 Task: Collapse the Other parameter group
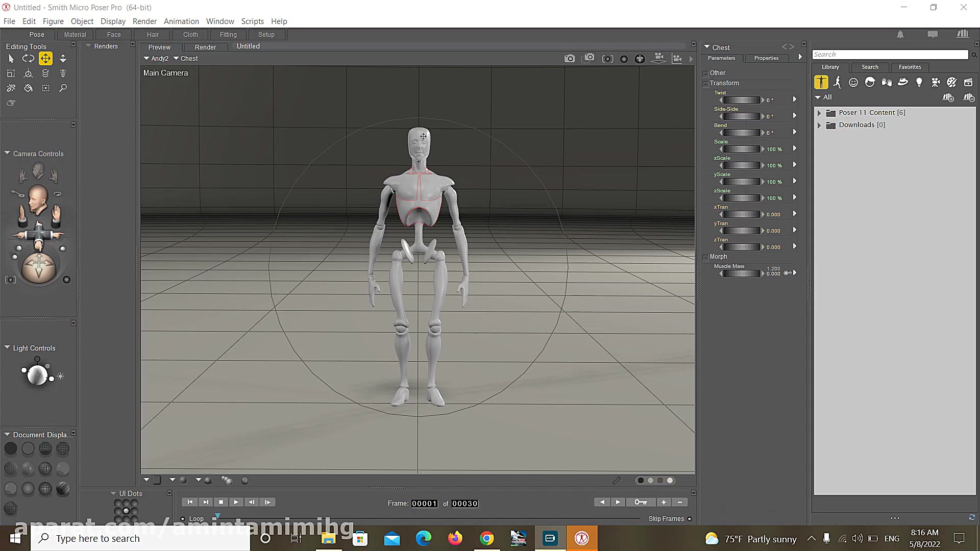[x=705, y=73]
